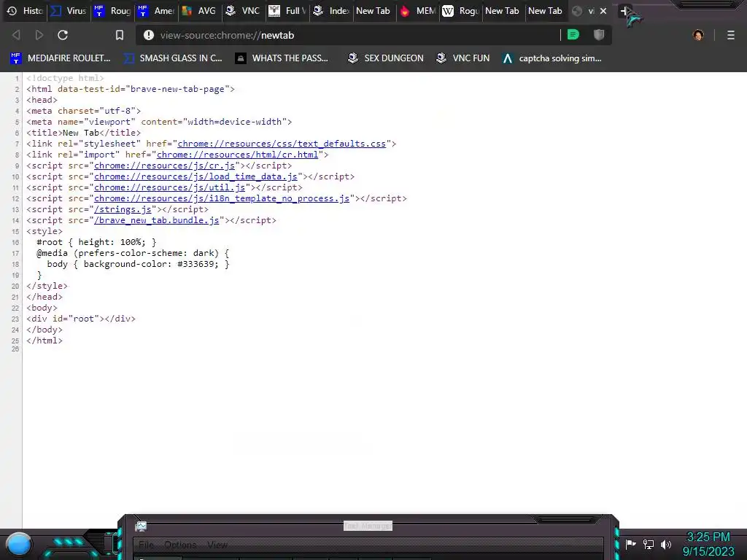Open load_time_data.js source link
This screenshot has width=747, height=560.
[x=196, y=176]
